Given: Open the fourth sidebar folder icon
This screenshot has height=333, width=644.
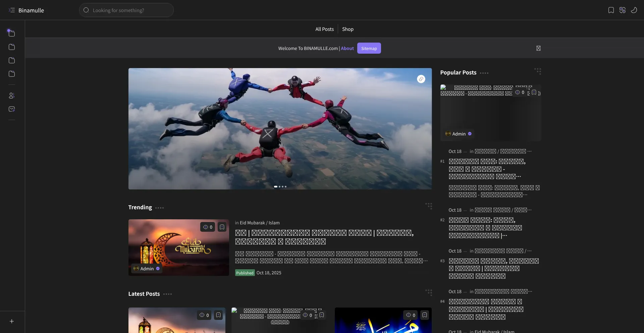Looking at the screenshot, I should tap(12, 74).
